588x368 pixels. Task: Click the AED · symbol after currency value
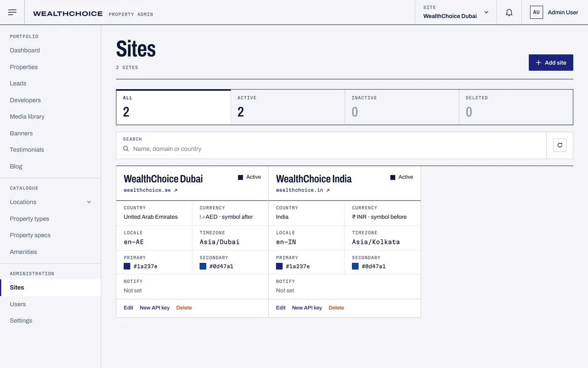226,217
